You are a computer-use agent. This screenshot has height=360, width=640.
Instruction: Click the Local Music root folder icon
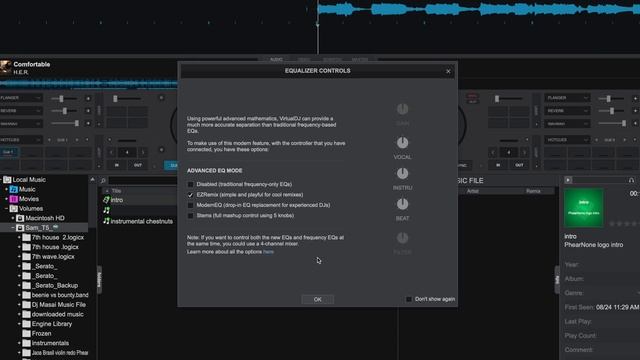(7, 180)
